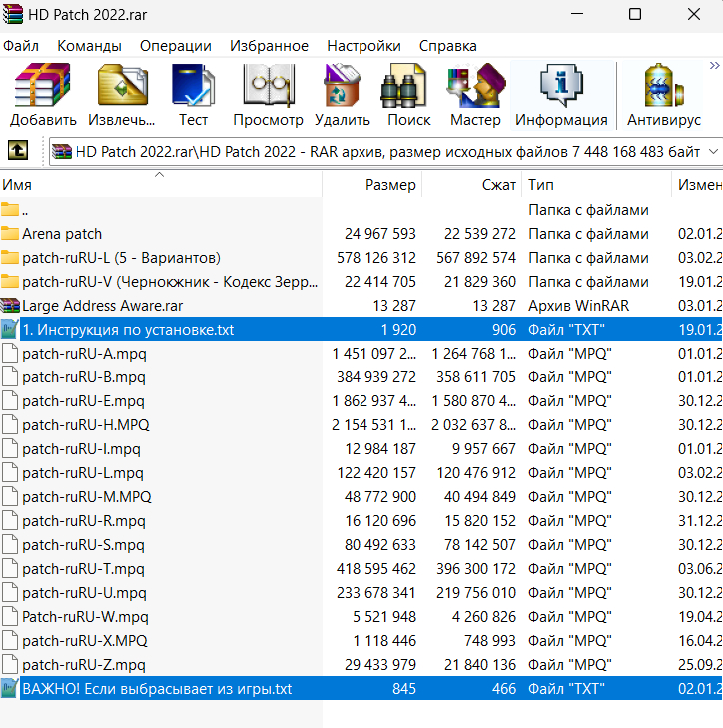
Task: Select Large Address Aware.rar archive
Action: (x=102, y=306)
